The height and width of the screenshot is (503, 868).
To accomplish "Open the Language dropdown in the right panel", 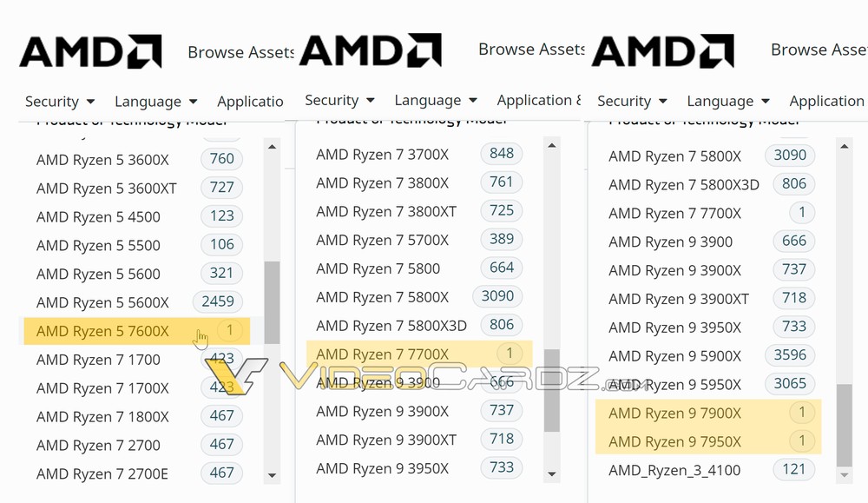I will pyautogui.click(x=727, y=101).
